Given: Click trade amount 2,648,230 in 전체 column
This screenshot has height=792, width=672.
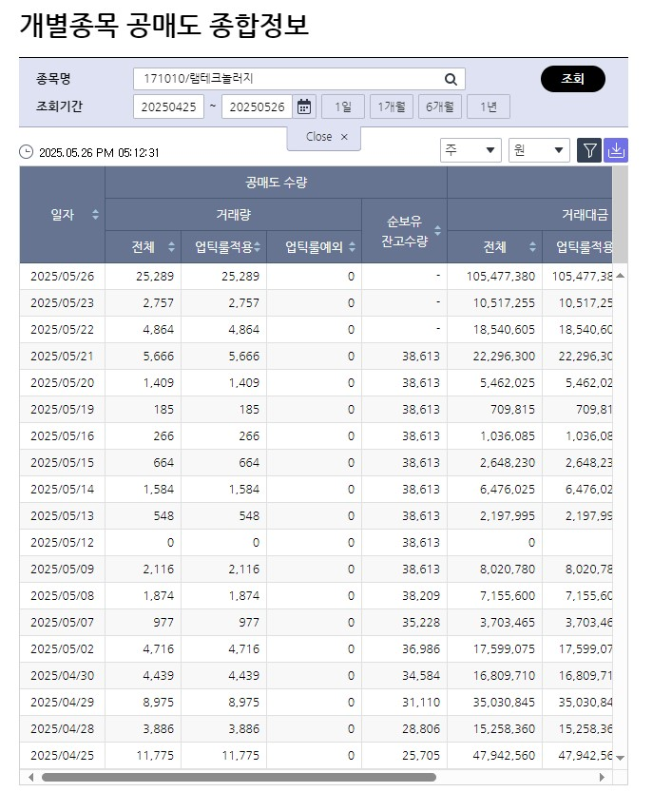Looking at the screenshot, I should (508, 463).
